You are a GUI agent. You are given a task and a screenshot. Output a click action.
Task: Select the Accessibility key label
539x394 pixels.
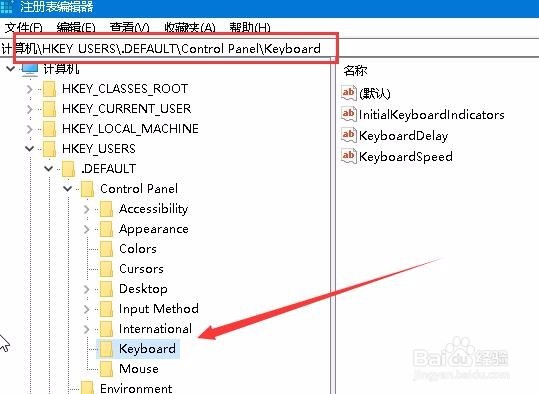coord(153,209)
